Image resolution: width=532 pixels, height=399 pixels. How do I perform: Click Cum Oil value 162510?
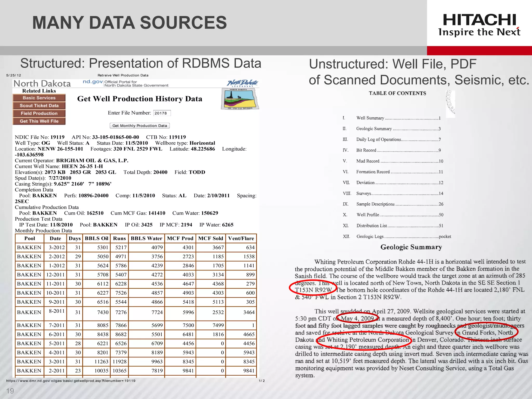click(x=95, y=213)
